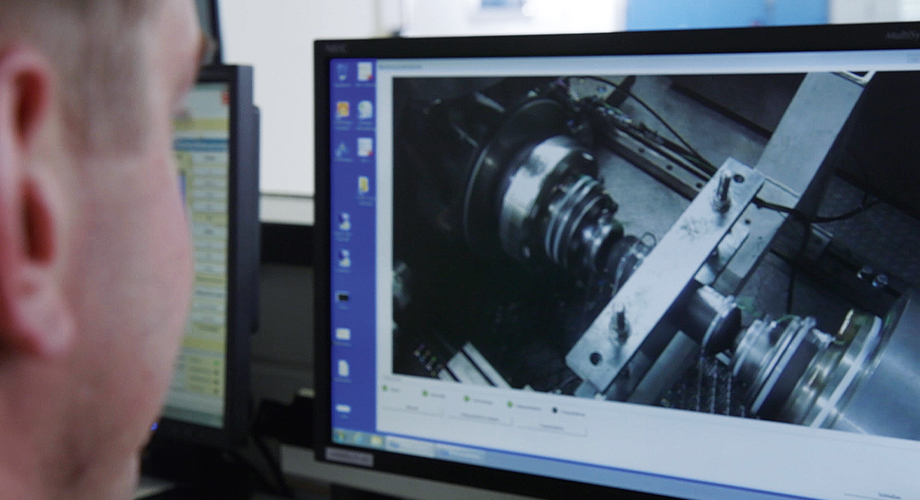Open the blue triangular desktop shortcut

pos(343,151)
